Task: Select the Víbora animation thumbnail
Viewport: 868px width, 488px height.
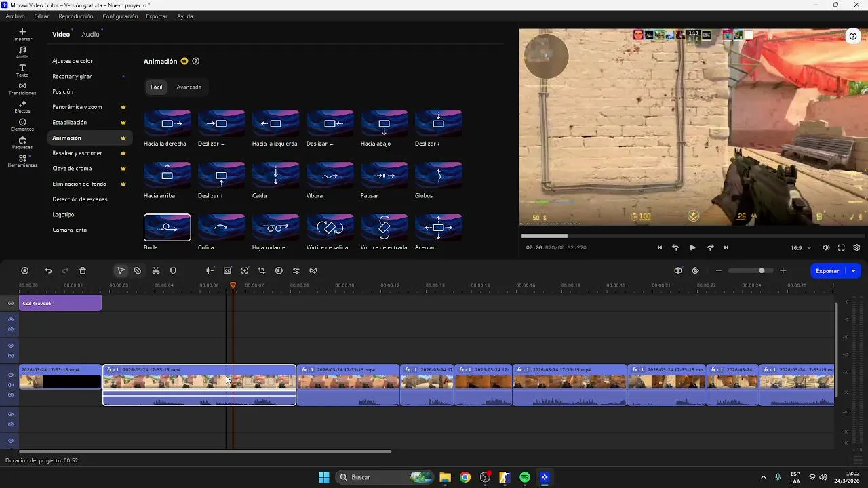Action: [x=330, y=176]
